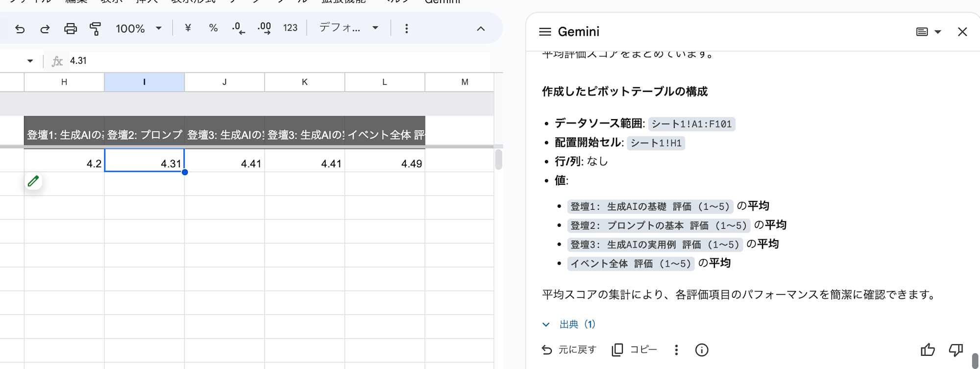The image size is (980, 369).
Task: Decrease decimal places in the toolbar
Action: pos(239,28)
